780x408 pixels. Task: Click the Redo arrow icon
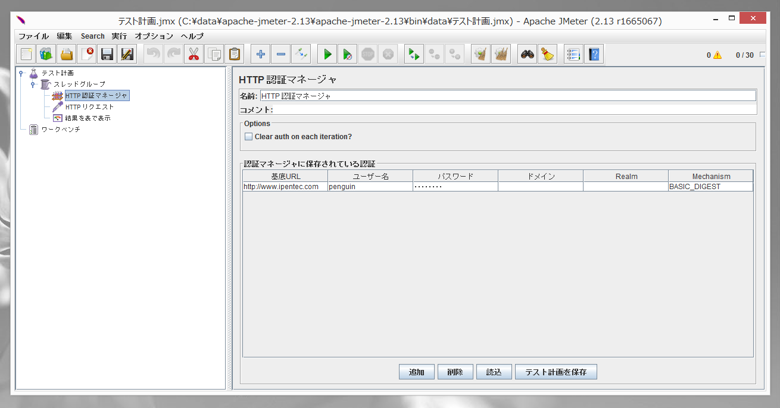tap(174, 54)
